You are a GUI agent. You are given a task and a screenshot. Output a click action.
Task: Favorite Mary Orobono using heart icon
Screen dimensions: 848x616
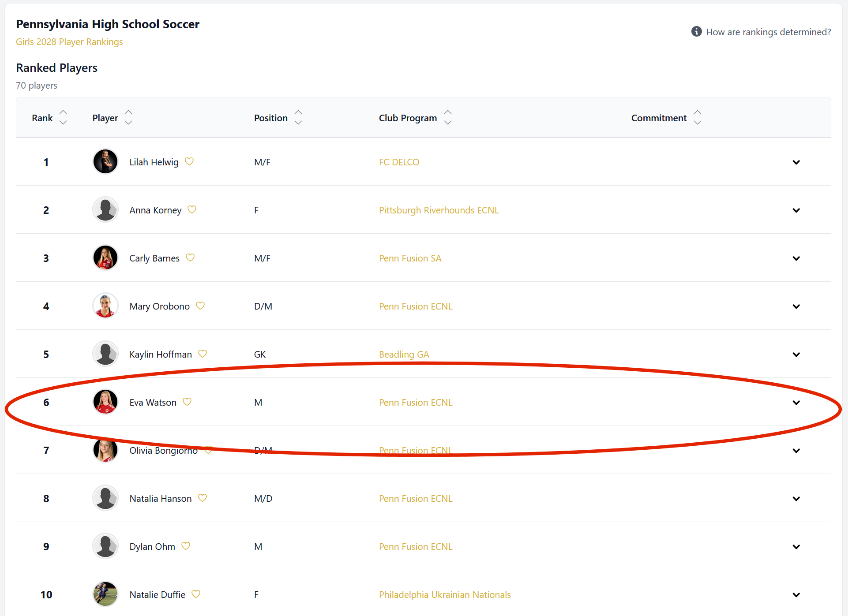(x=200, y=306)
